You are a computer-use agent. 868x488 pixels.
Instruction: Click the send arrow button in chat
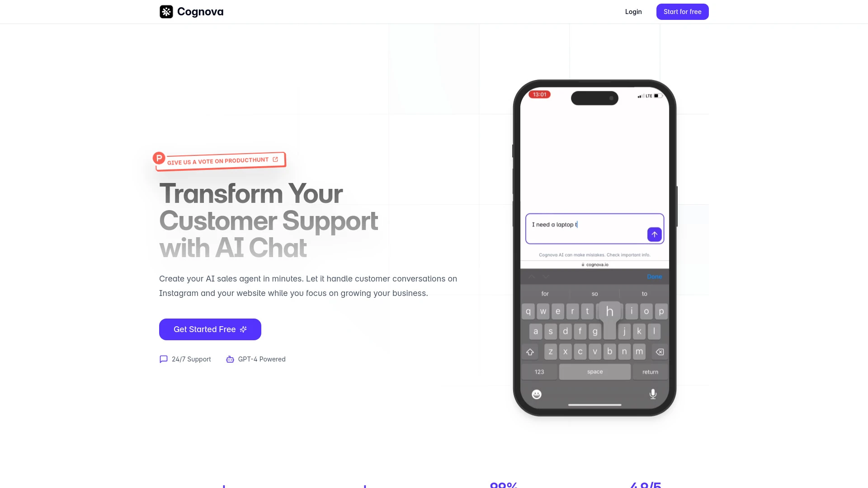pyautogui.click(x=654, y=234)
